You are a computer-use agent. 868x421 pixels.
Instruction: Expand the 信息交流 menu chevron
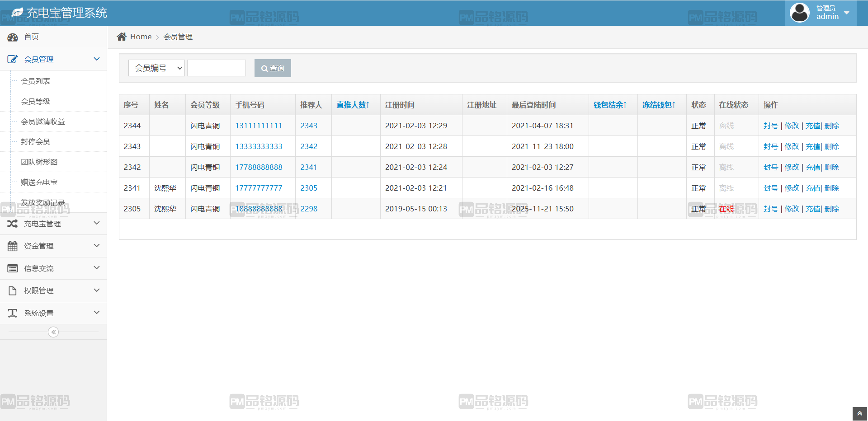[97, 267]
